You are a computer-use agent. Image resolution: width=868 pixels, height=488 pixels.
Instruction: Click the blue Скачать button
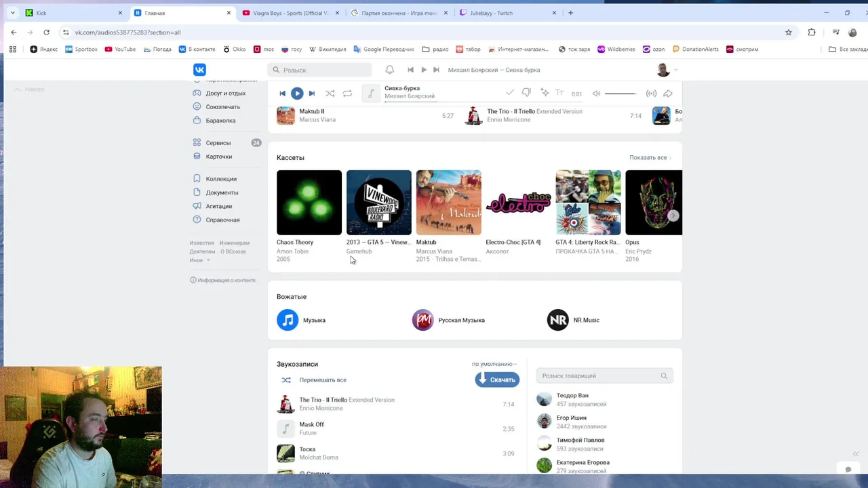(x=497, y=380)
